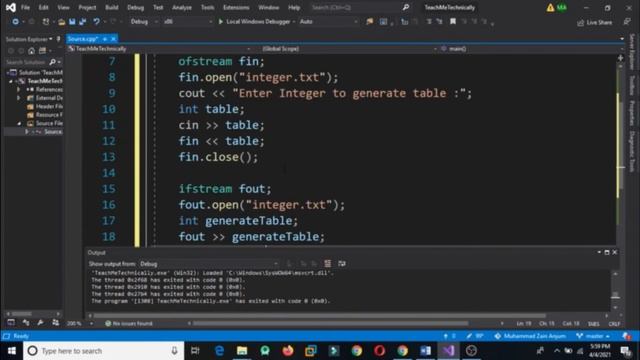This screenshot has height=360, width=640.
Task: Toggle word wrap in Output panel
Action: click(x=342, y=264)
